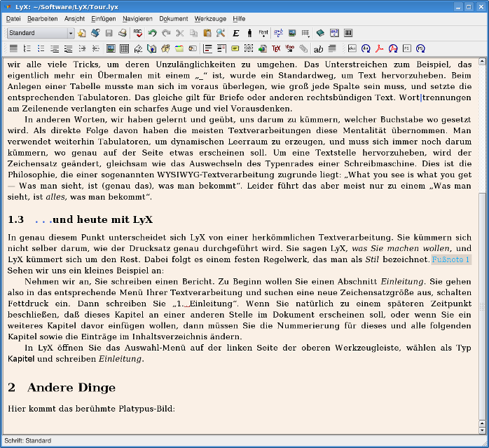The width and height of the screenshot is (489, 448).
Task: View PostScript PS icon
Action: point(407,48)
